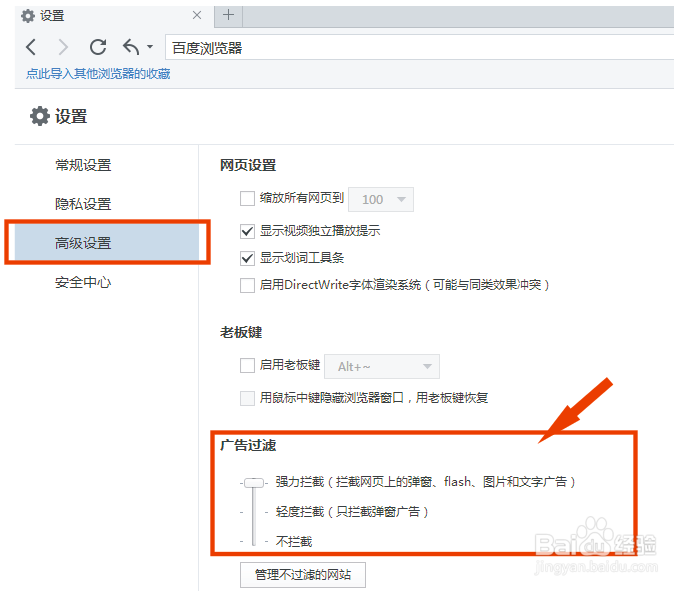This screenshot has width=697, height=591.
Task: Open the boss key dropdown showing Alt+~
Action: (382, 367)
